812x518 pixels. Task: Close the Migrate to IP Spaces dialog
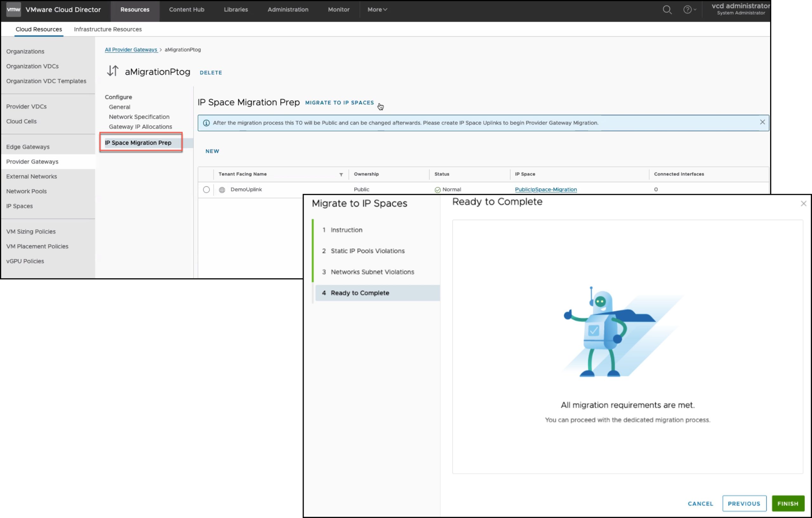click(x=803, y=203)
